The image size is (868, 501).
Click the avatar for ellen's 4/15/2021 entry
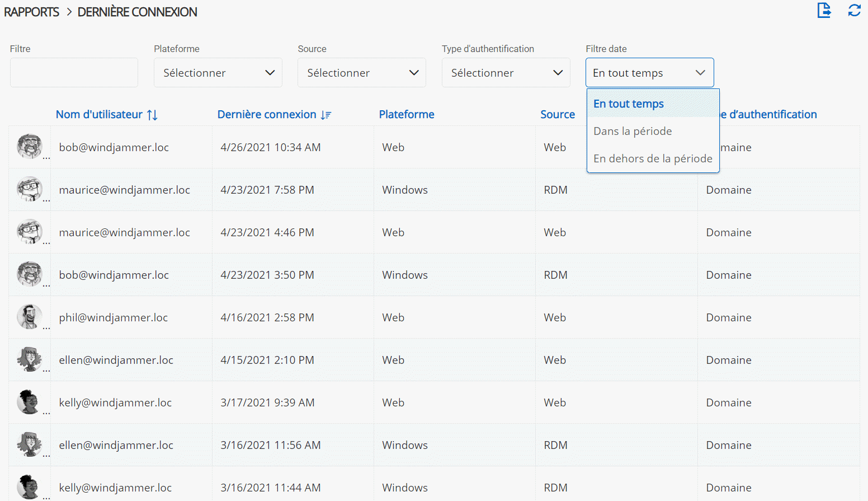30,359
